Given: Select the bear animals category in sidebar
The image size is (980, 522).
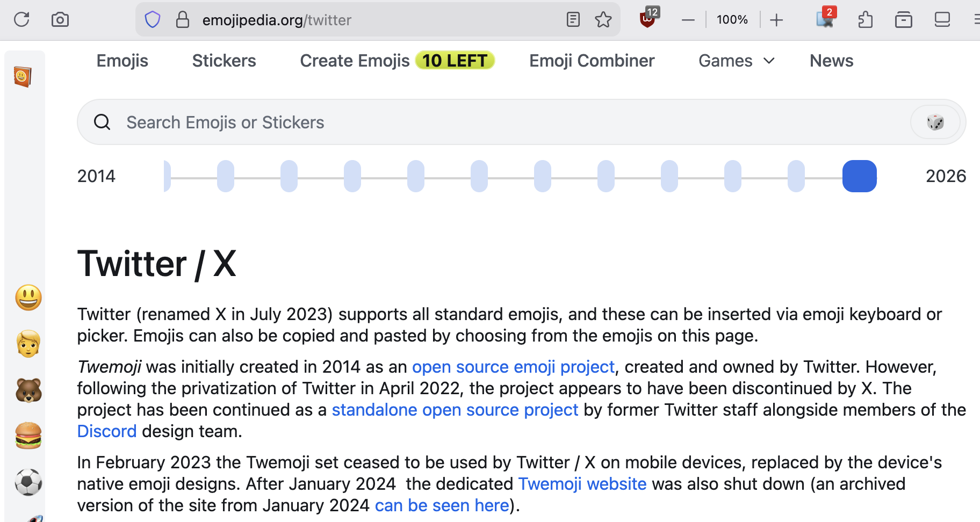Looking at the screenshot, I should (x=28, y=390).
